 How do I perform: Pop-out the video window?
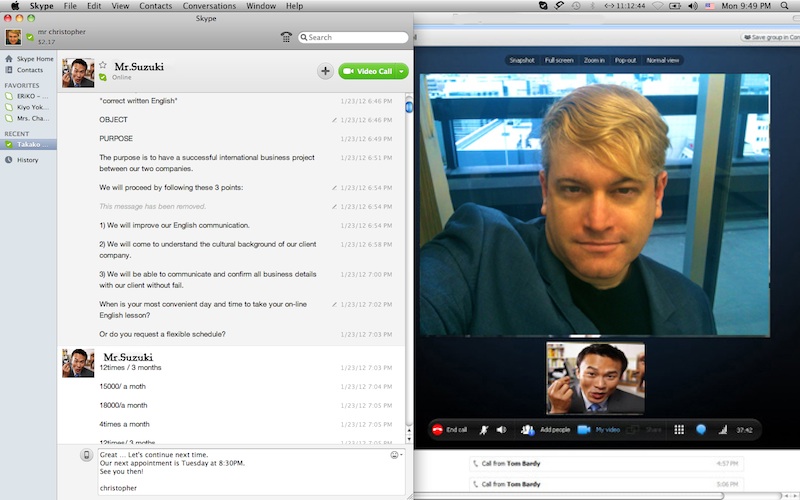pos(626,60)
